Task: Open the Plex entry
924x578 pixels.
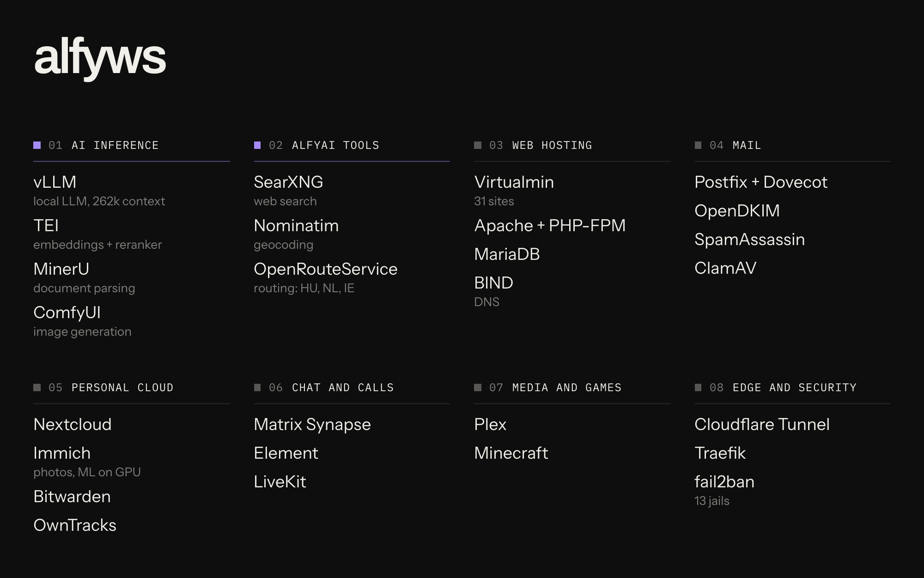Action: point(490,424)
